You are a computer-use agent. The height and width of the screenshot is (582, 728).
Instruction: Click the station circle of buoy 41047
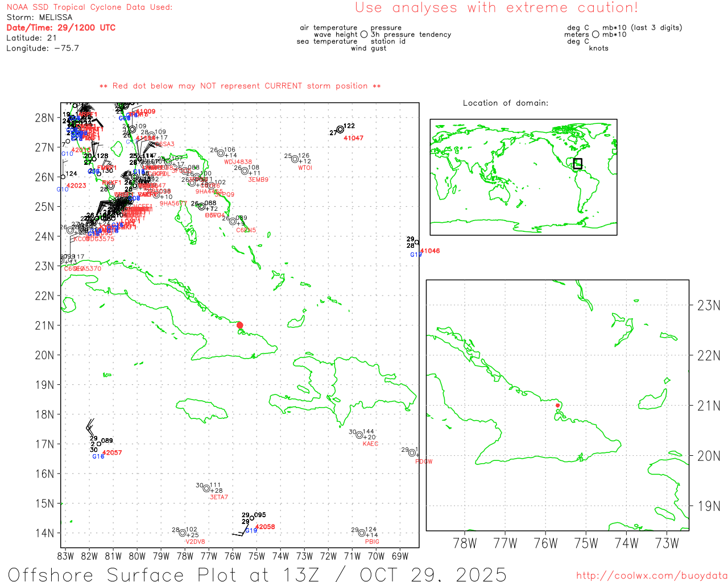[x=340, y=130]
